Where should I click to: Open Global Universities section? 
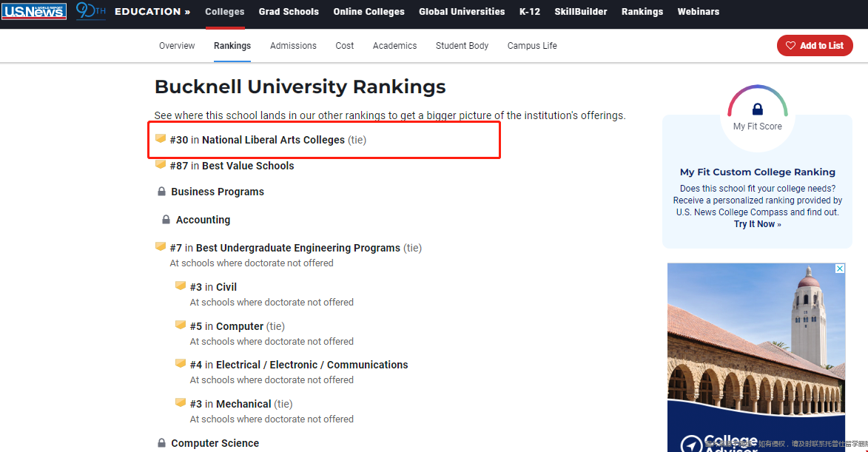462,12
